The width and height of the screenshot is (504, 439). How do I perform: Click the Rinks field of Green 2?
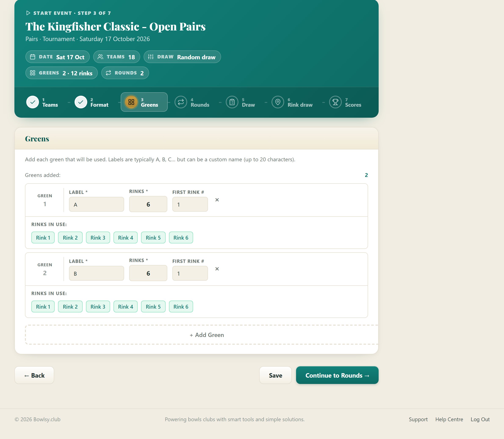click(148, 273)
